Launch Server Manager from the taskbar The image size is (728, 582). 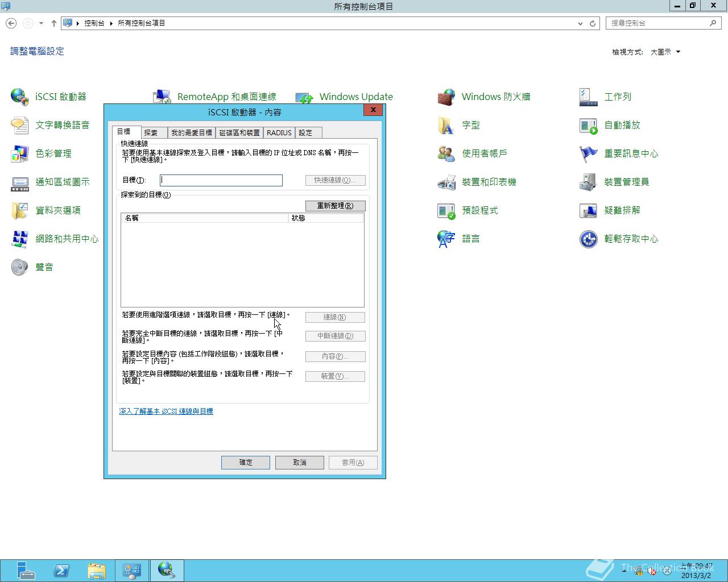(25, 570)
